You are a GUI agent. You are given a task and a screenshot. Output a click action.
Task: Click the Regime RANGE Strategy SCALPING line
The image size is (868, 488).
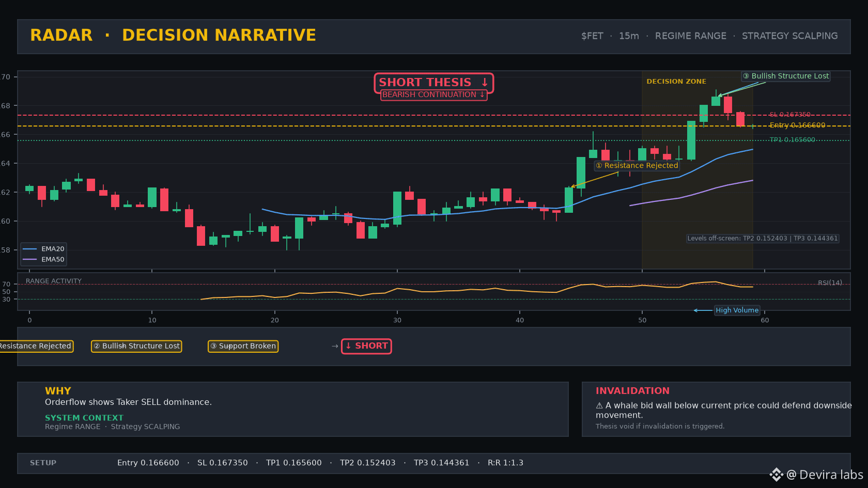[x=112, y=427]
